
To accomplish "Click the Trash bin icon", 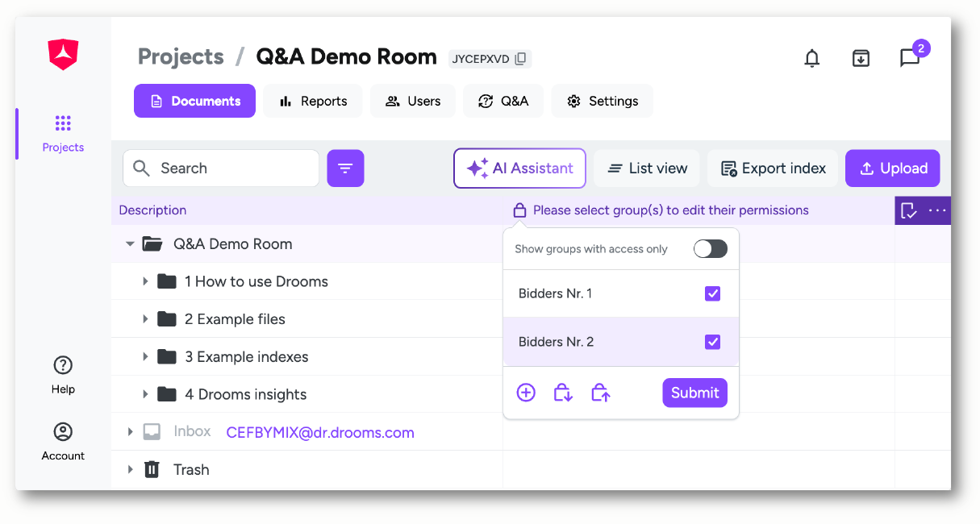I will click(152, 469).
